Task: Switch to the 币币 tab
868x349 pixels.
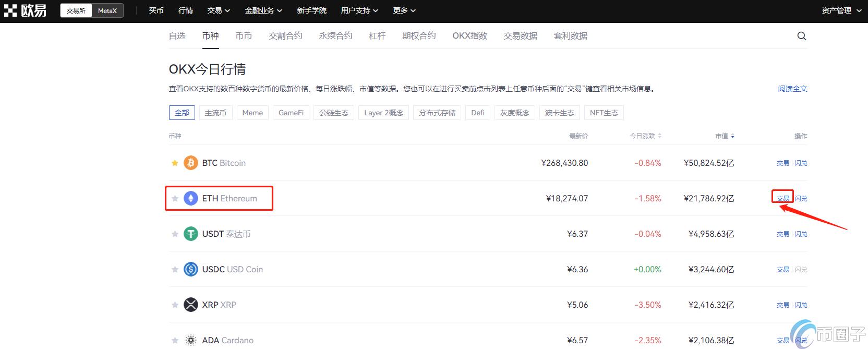Action: (244, 36)
